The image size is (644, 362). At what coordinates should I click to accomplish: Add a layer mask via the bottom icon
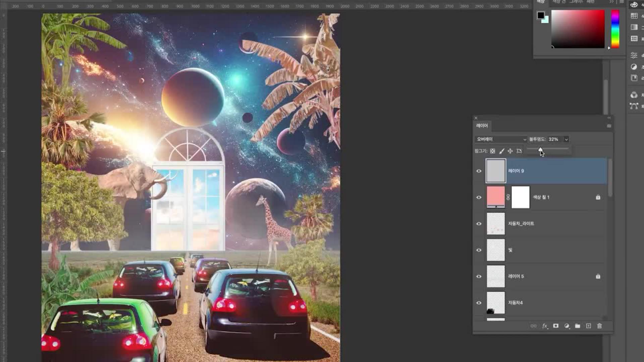[x=556, y=326]
